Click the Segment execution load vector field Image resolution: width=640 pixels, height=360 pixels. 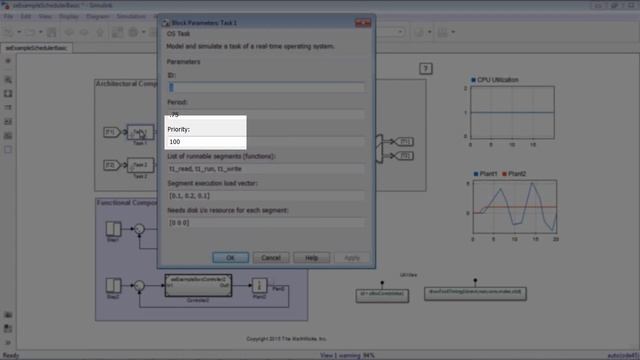[x=266, y=196]
